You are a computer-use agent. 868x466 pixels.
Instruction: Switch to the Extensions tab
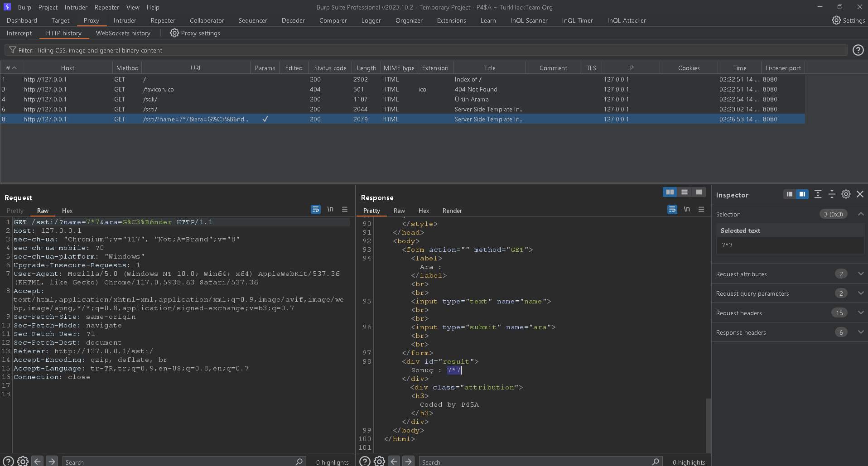pos(451,20)
